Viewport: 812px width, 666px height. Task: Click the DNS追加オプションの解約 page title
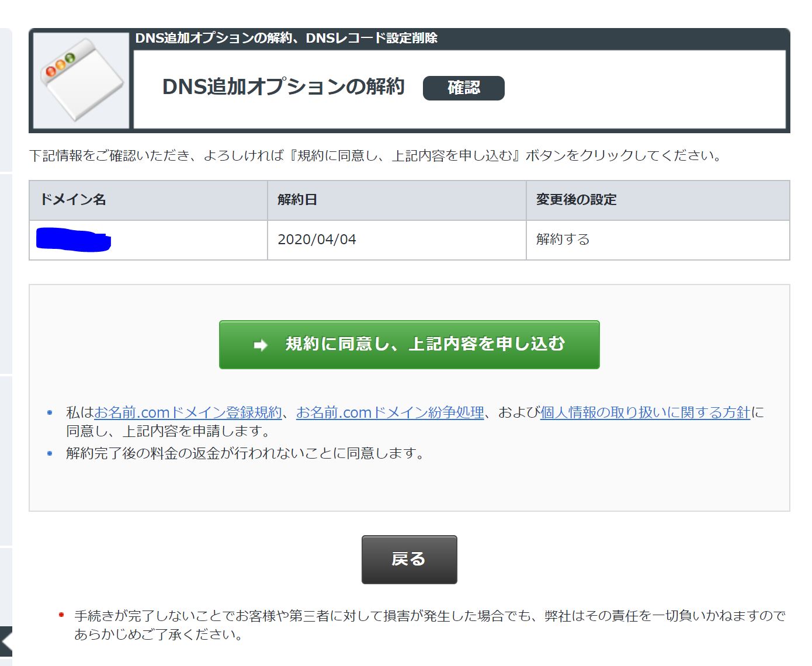coord(283,87)
